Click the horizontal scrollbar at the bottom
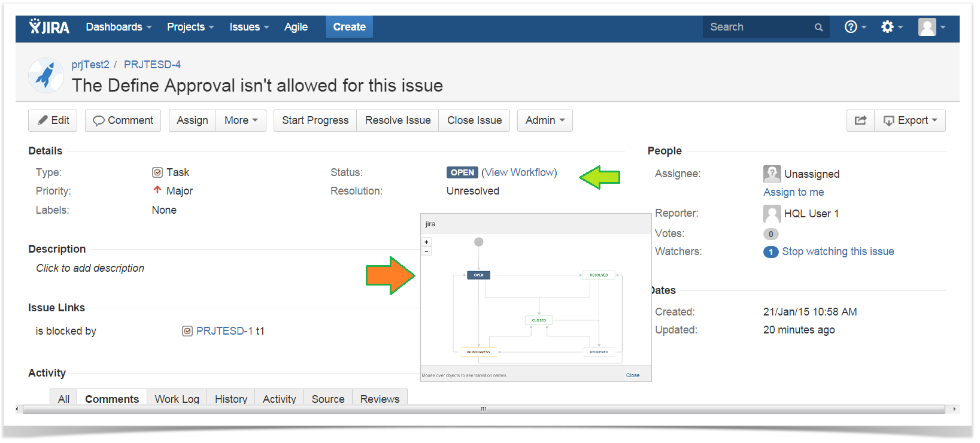This screenshot has height=443, width=980. [x=483, y=409]
